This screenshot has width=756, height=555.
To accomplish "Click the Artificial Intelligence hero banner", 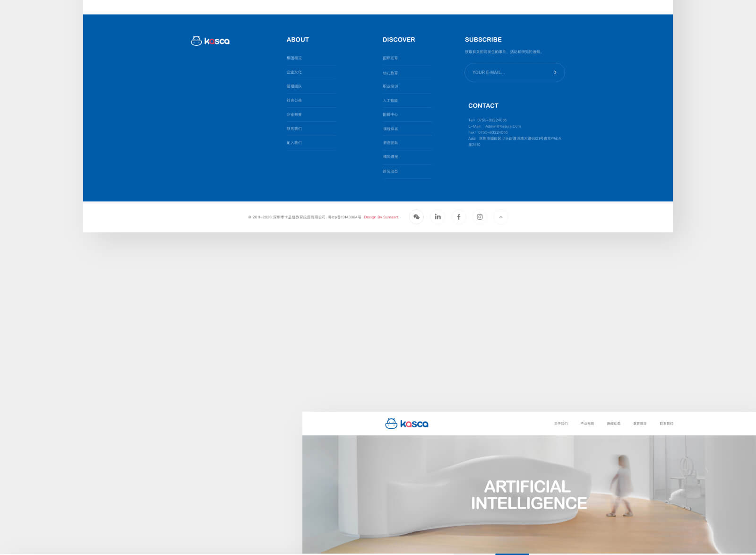I will click(x=529, y=494).
